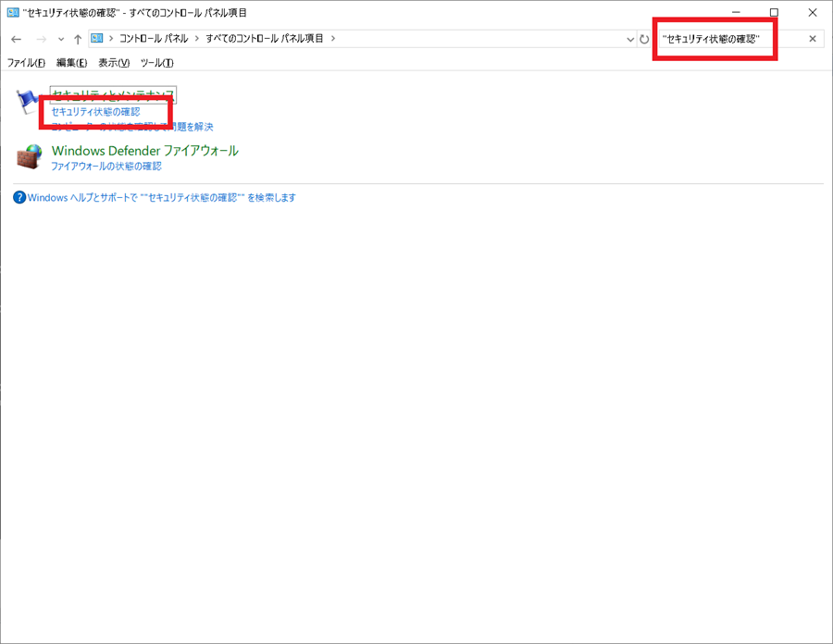833x644 pixels.
Task: Select the すべてのコントロール パネル項目 breadcrumb
Action: [265, 39]
